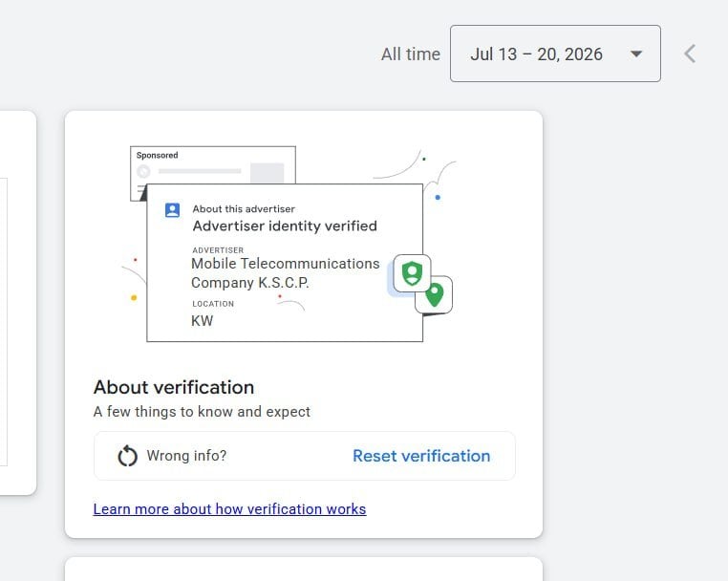Open Learn more about how verification works
Image resolution: width=728 pixels, height=581 pixels.
pyautogui.click(x=229, y=509)
